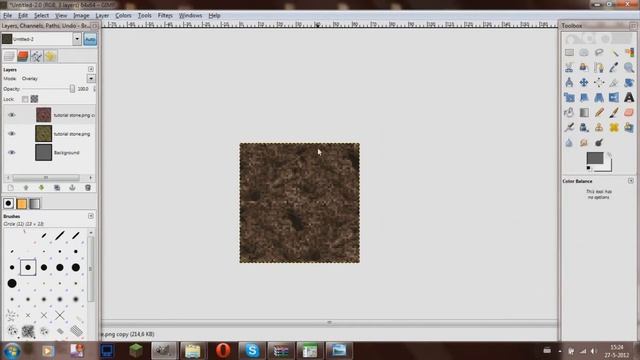The height and width of the screenshot is (360, 640).
Task: Hide the middle tutorial stone.png layer
Action: [11, 134]
